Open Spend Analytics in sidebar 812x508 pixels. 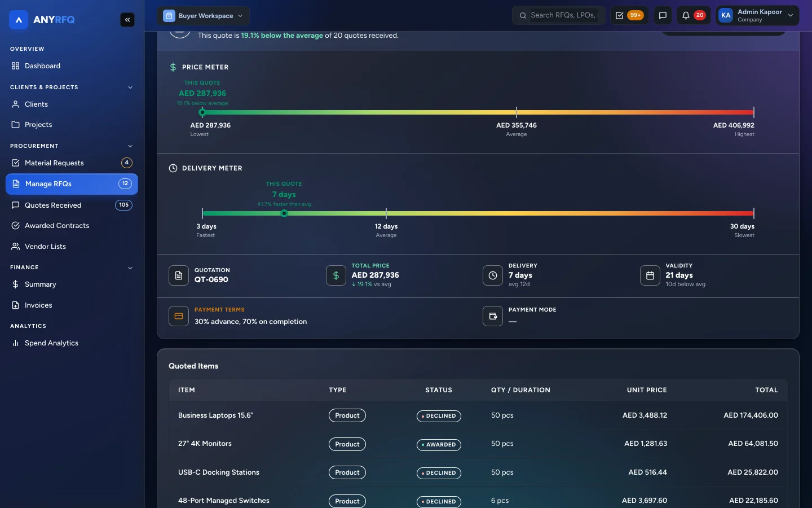pos(72,343)
